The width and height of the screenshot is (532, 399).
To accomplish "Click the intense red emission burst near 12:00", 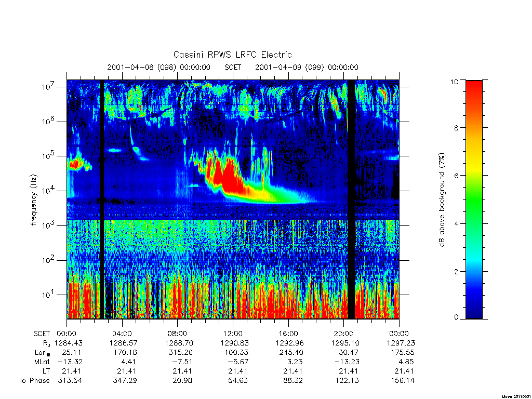I will pos(228,177).
